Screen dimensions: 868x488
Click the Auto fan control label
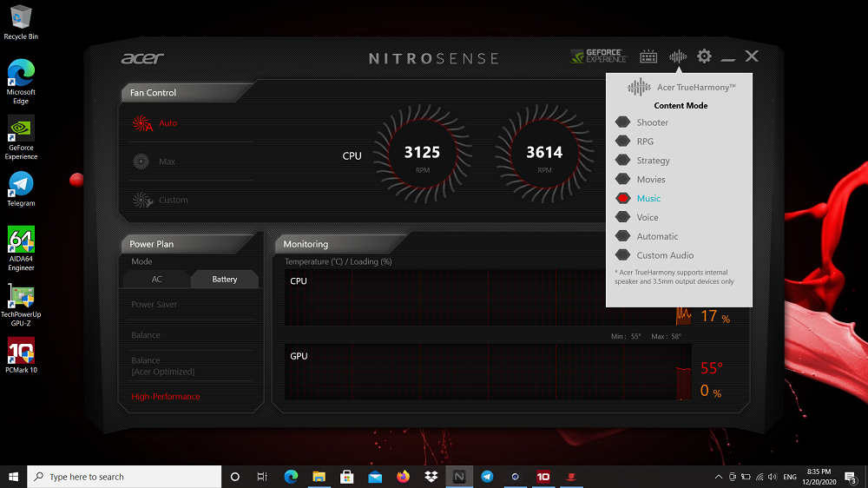click(168, 123)
